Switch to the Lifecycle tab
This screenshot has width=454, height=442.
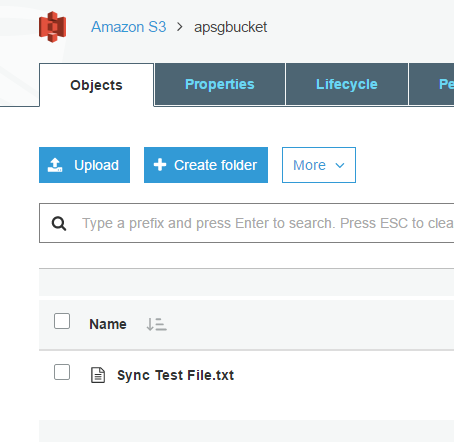(x=347, y=84)
